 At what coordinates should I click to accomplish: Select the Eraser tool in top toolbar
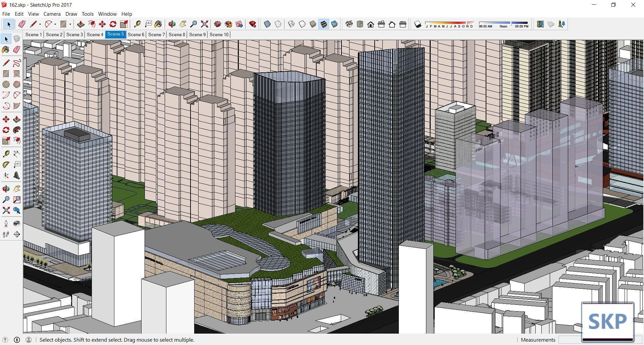(22, 24)
